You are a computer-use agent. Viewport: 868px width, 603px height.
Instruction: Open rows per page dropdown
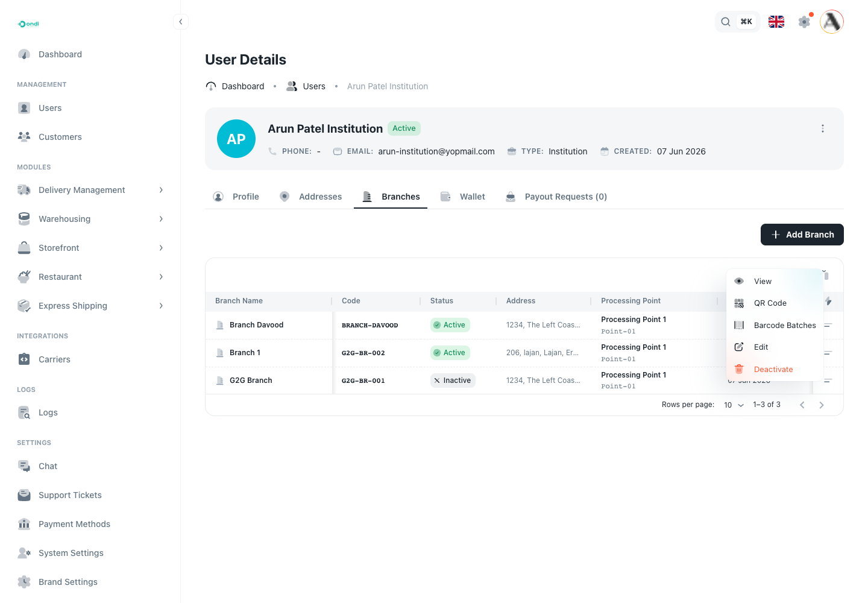734,405
